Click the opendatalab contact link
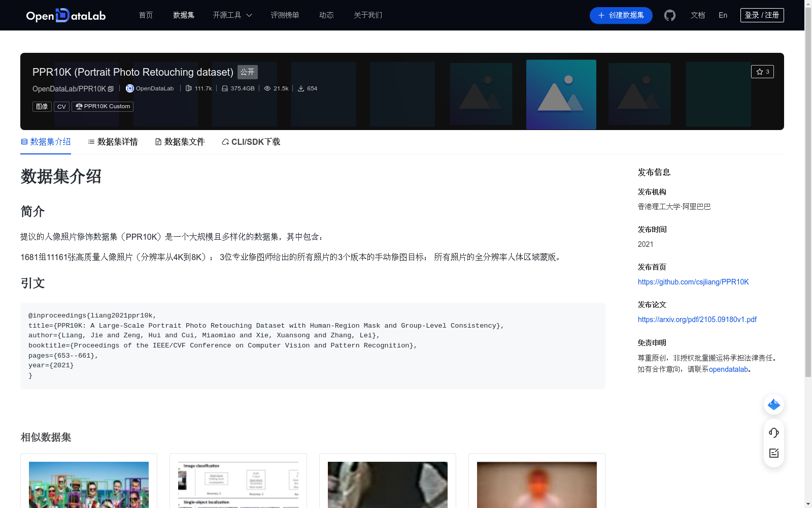This screenshot has width=812, height=508. point(728,369)
